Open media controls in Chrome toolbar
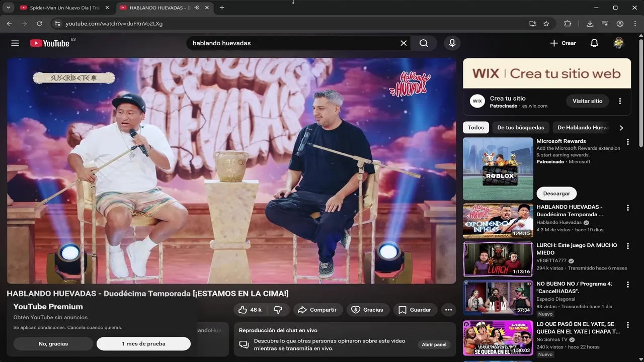This screenshot has height=362, width=644. (x=605, y=24)
